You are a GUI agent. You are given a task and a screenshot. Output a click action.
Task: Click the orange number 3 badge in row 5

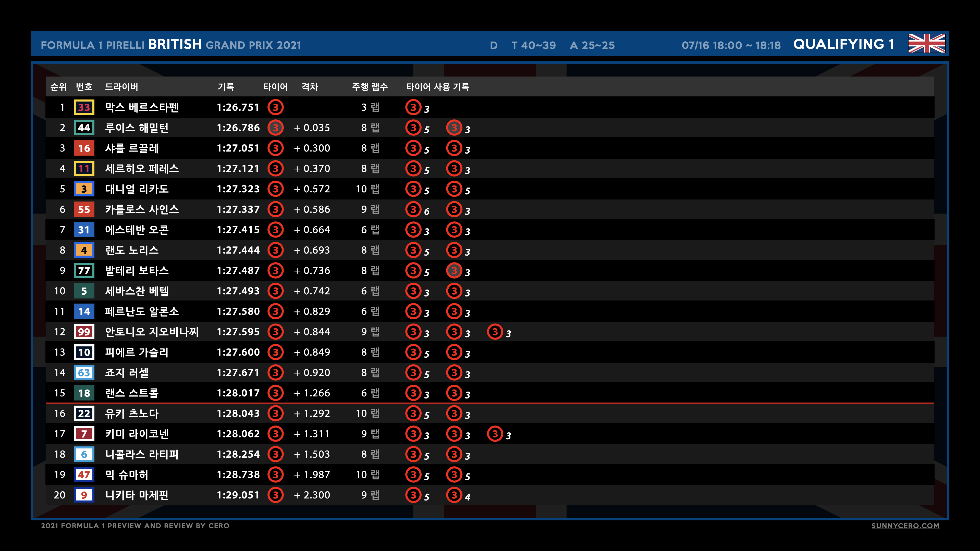[x=84, y=189]
